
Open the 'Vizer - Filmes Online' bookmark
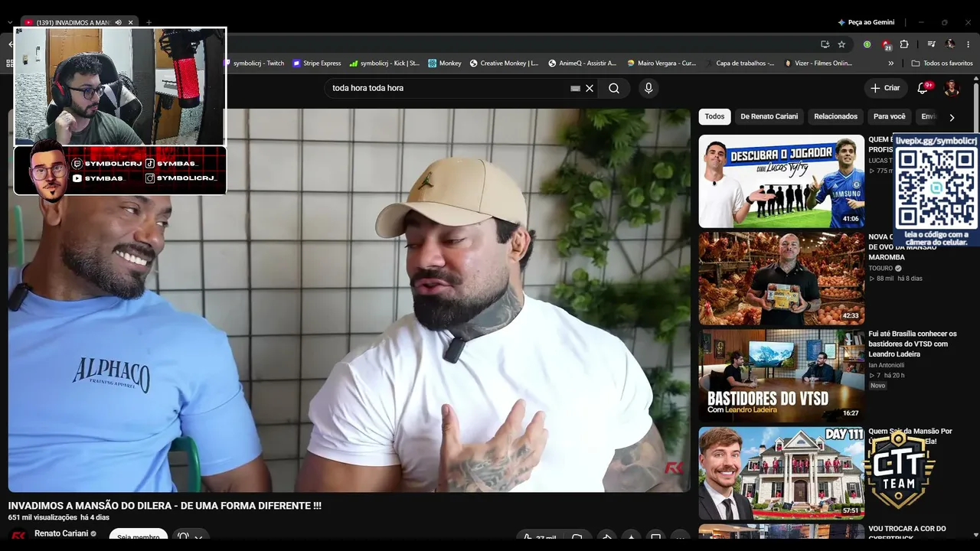[x=818, y=64]
